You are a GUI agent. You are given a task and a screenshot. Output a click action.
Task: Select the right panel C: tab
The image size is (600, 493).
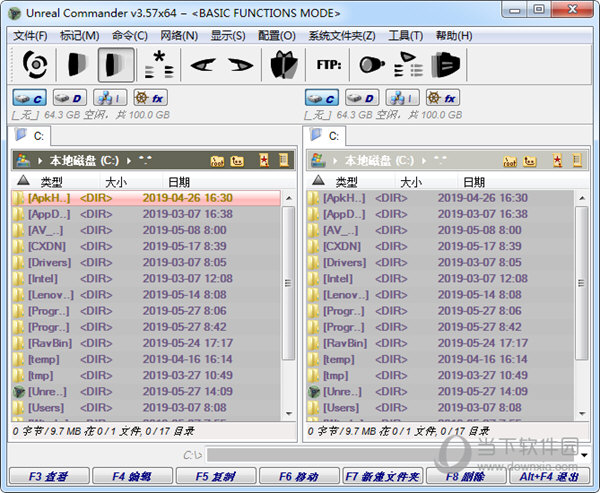coord(324,136)
